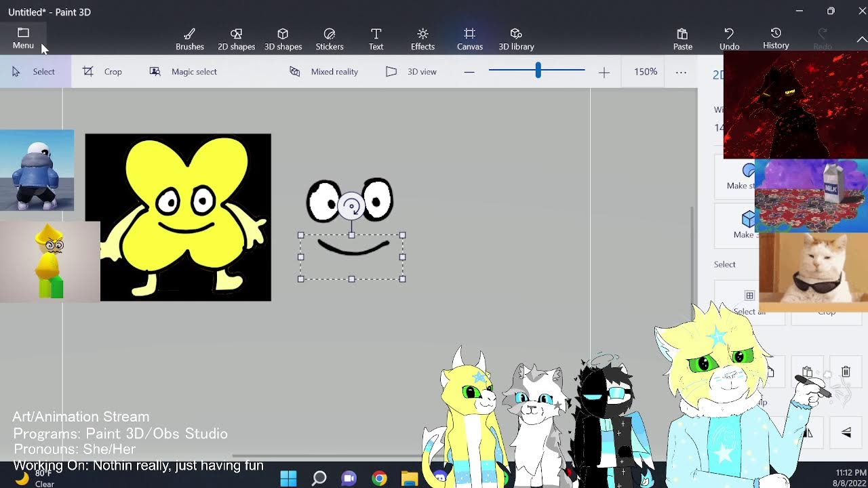
Task: Switch to the Canvas tab
Action: point(469,39)
